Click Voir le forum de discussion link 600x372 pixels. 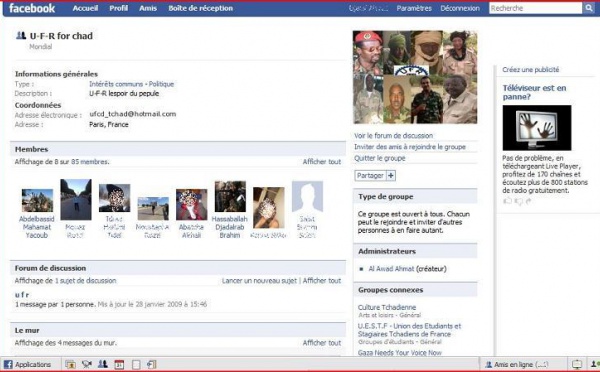(393, 135)
